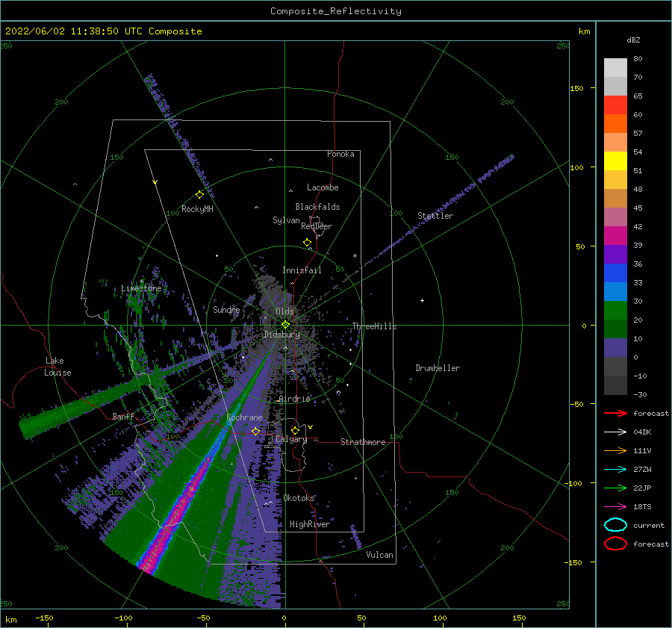Click the yellow diamond marker above Calgary label

[295, 430]
